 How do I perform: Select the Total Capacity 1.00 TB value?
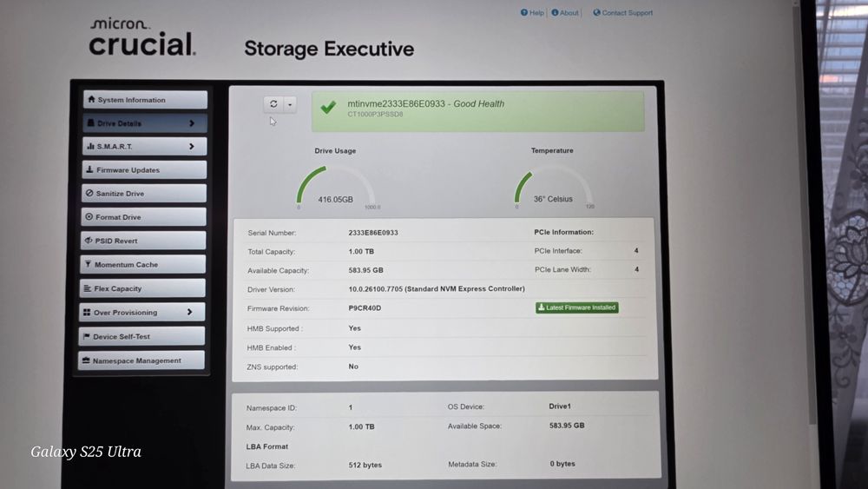click(361, 251)
